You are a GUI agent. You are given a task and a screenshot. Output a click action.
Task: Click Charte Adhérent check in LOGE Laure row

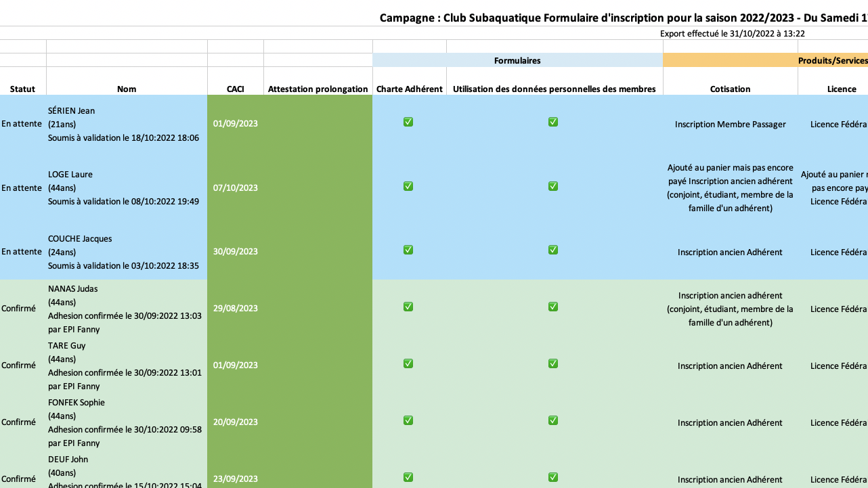click(x=408, y=186)
